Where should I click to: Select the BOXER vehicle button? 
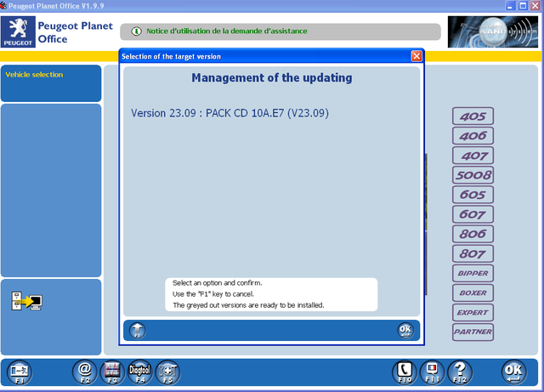[x=473, y=293]
